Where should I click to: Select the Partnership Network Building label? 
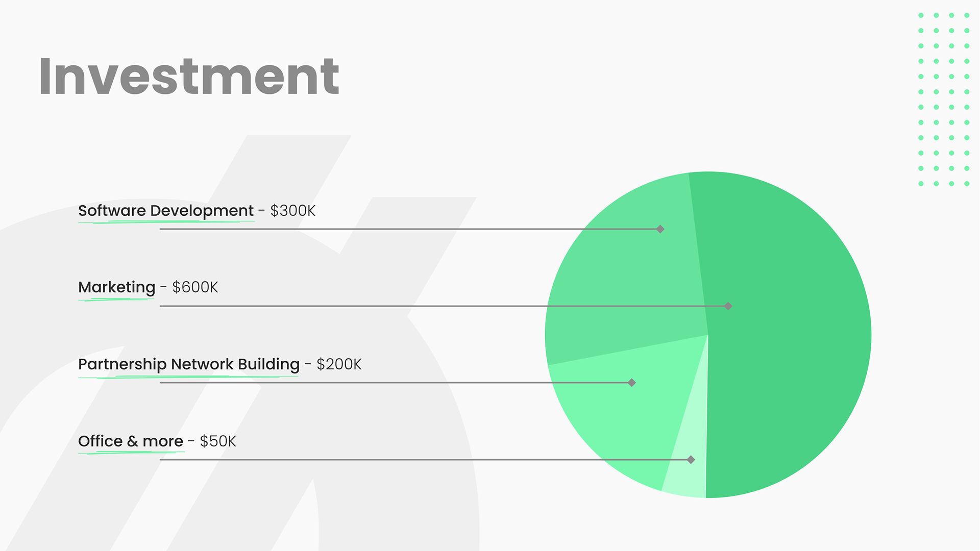[188, 364]
